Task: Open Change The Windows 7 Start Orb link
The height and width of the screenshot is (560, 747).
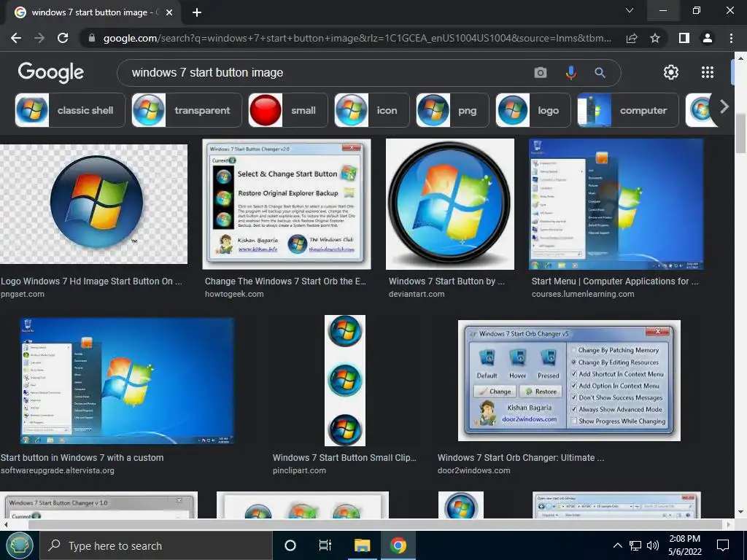Action: [x=285, y=281]
